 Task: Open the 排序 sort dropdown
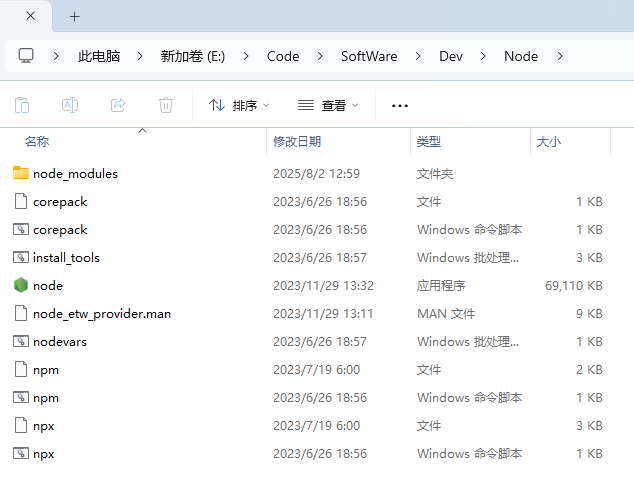coord(239,106)
